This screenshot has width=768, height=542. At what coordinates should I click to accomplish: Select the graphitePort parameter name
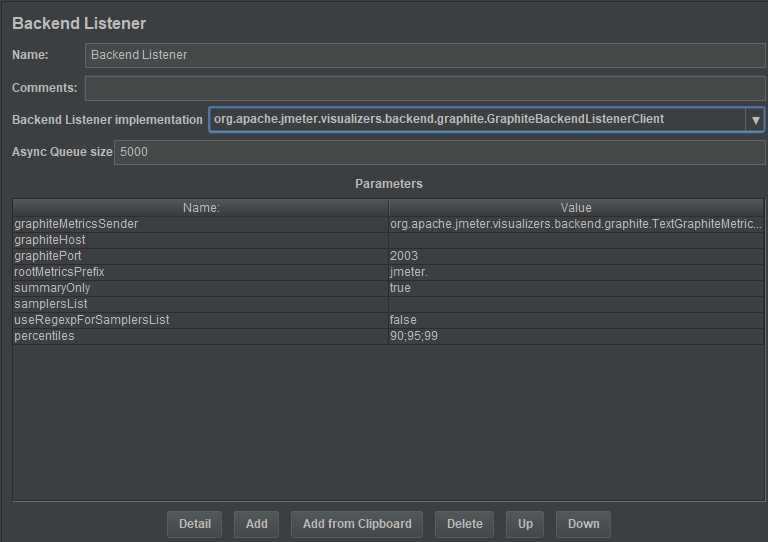[x=200, y=256]
